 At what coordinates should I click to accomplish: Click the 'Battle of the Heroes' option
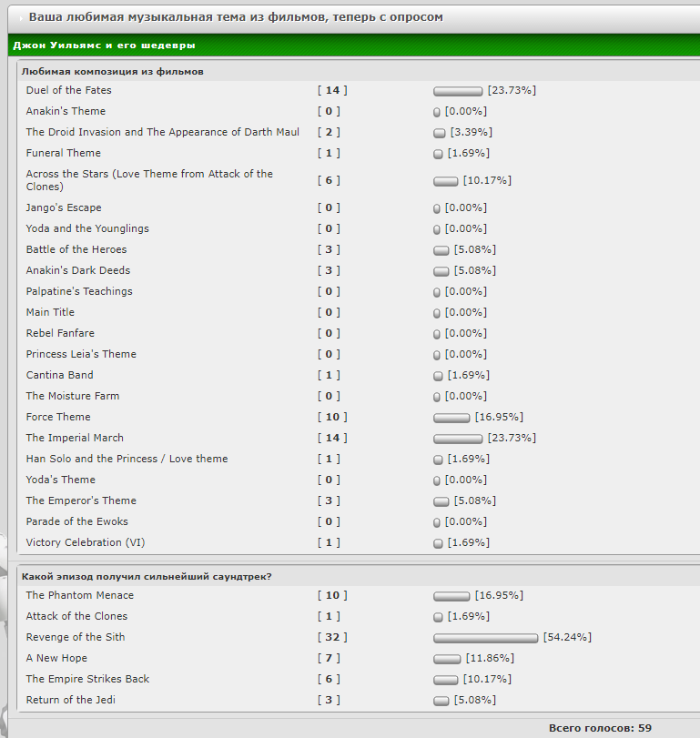(76, 249)
